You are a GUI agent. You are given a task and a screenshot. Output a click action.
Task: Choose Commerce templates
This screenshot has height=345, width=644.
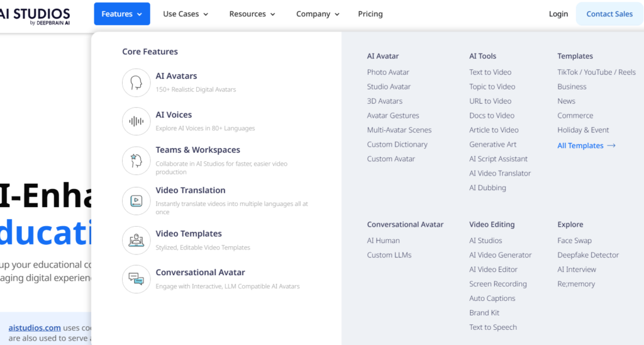click(575, 116)
